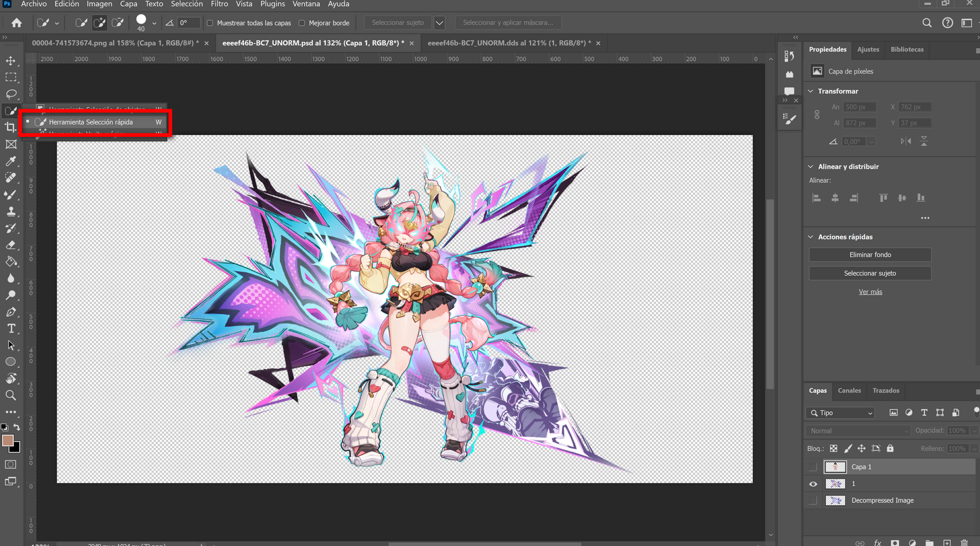The image size is (980, 546).
Task: Toggle Quick Mask mode icon
Action: coord(11,464)
